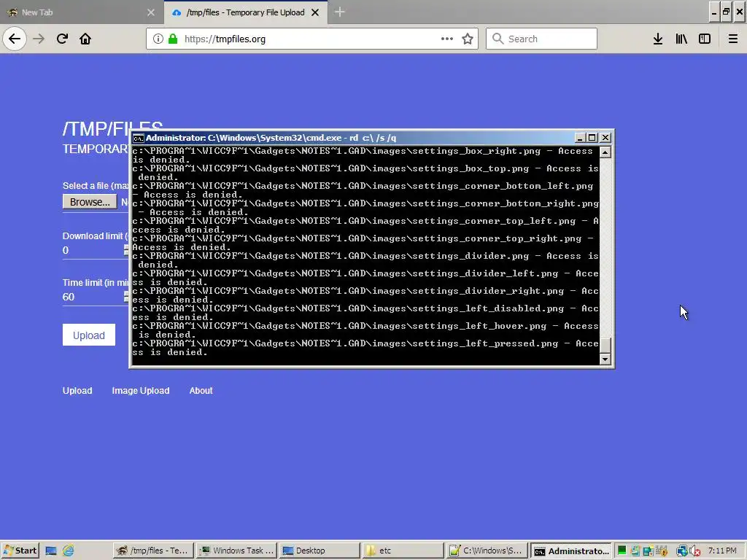Open the Firefox downloads panel
747x560 pixels.
(x=658, y=39)
